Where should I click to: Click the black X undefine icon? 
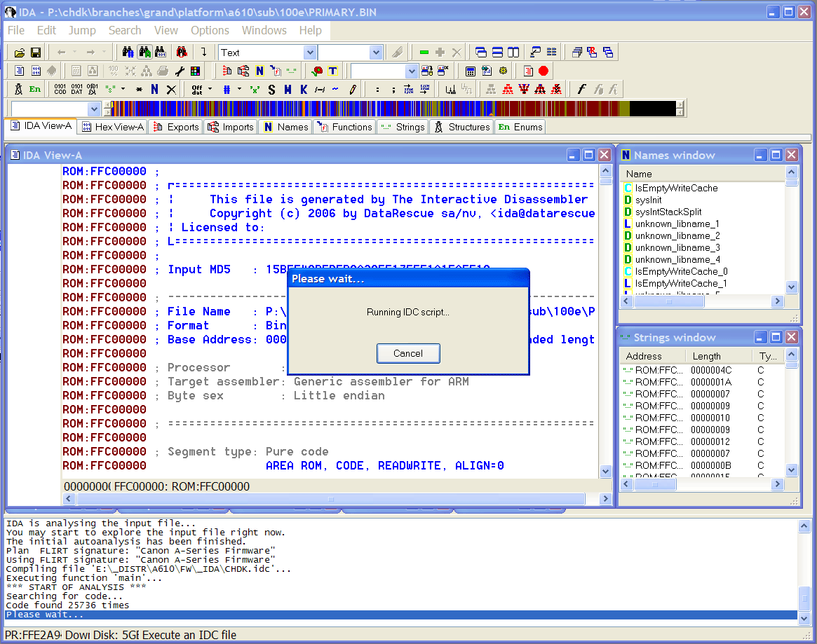pos(170,90)
